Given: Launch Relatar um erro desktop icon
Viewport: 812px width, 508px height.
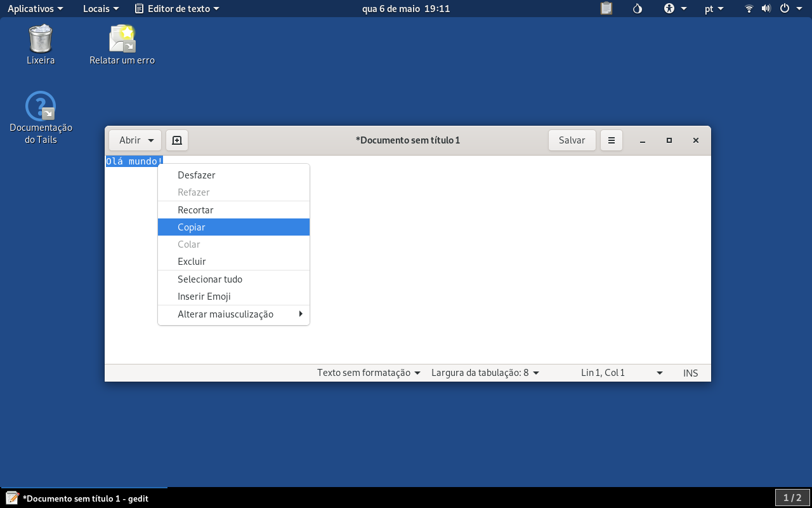Looking at the screenshot, I should tap(122, 45).
